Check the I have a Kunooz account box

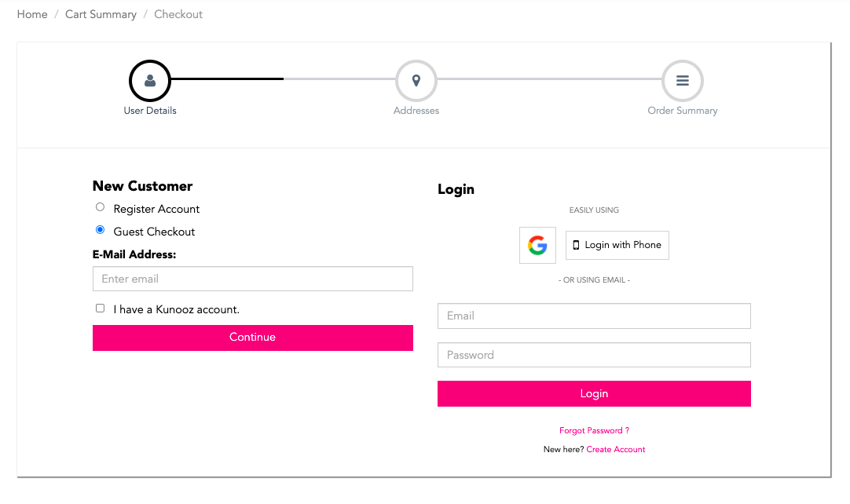coord(101,309)
